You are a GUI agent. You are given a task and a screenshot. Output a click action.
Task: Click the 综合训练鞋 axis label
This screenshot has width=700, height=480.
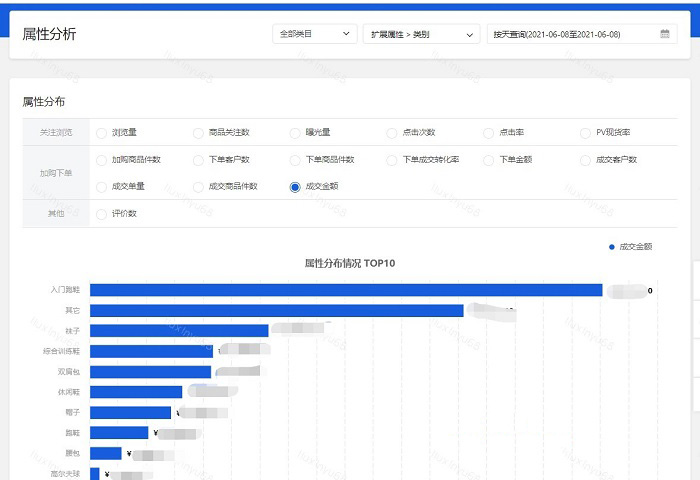[x=61, y=351]
